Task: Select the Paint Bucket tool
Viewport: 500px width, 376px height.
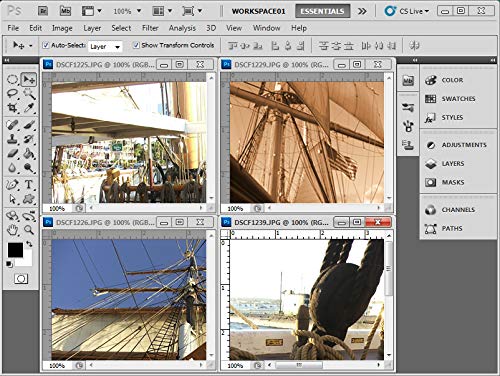Action: coord(29,153)
